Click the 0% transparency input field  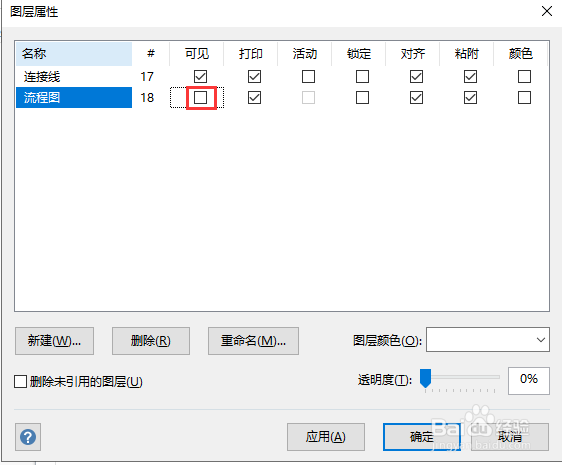pos(529,380)
